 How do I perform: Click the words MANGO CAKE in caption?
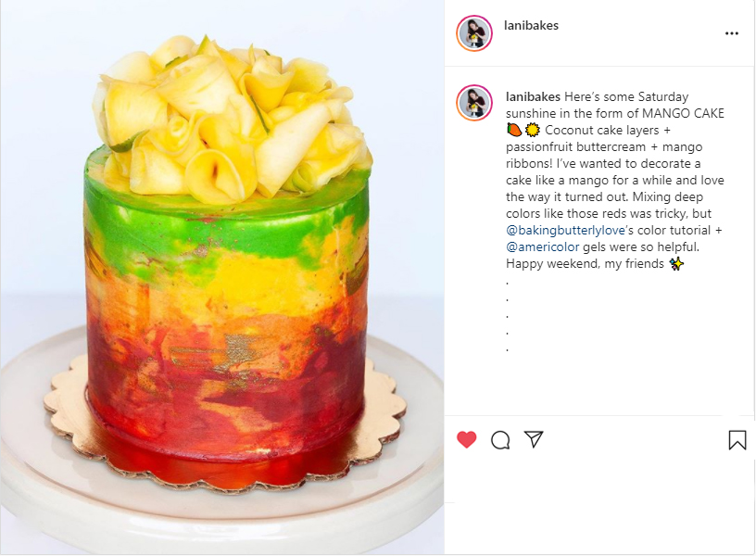(x=683, y=113)
